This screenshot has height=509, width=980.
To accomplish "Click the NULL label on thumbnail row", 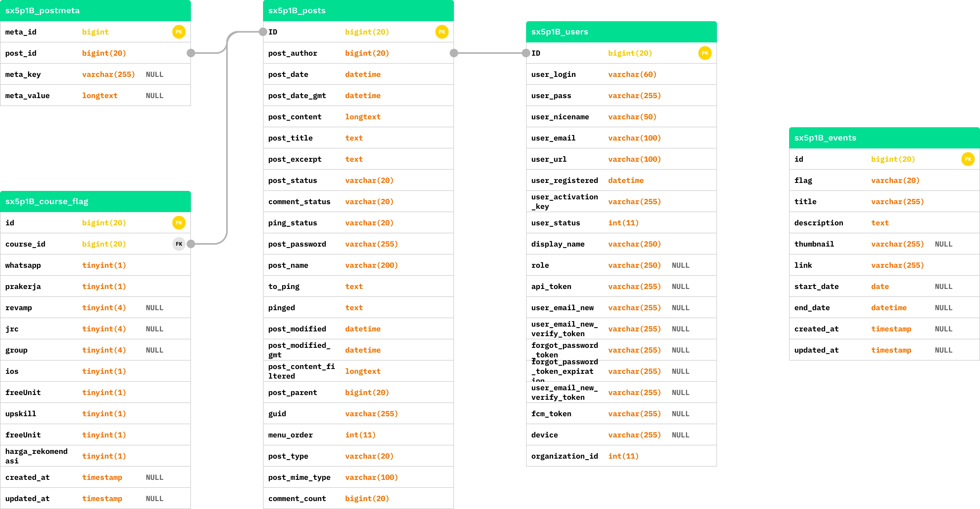I will tap(943, 244).
